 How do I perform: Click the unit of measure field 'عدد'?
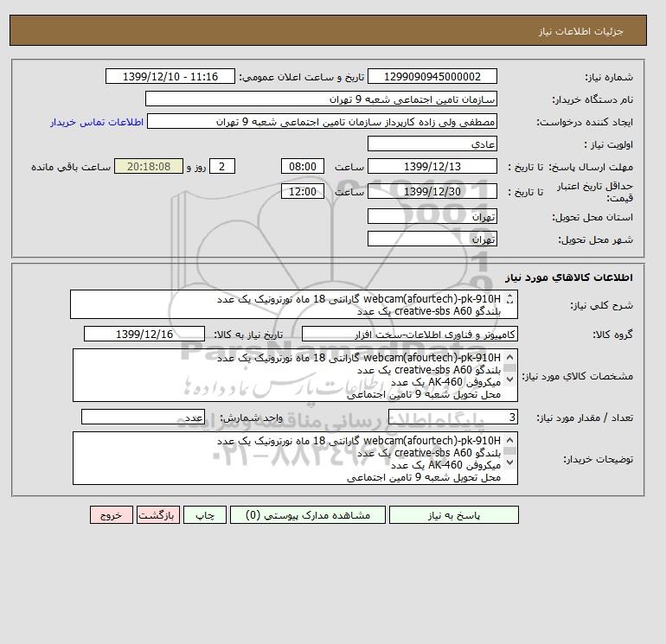(143, 417)
